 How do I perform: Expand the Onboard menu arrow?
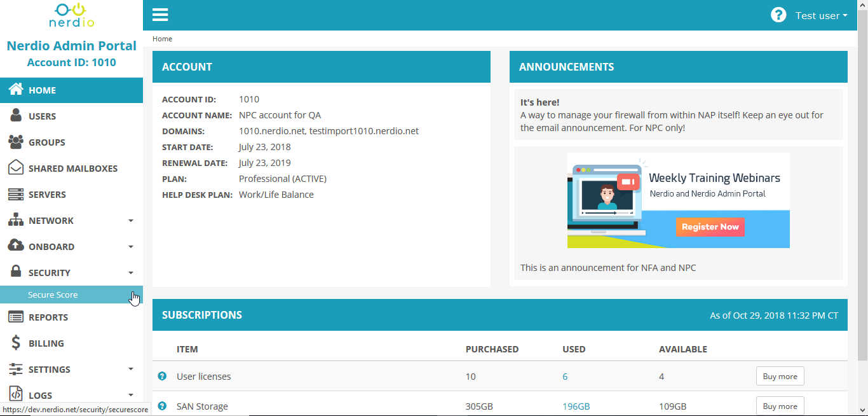point(131,247)
